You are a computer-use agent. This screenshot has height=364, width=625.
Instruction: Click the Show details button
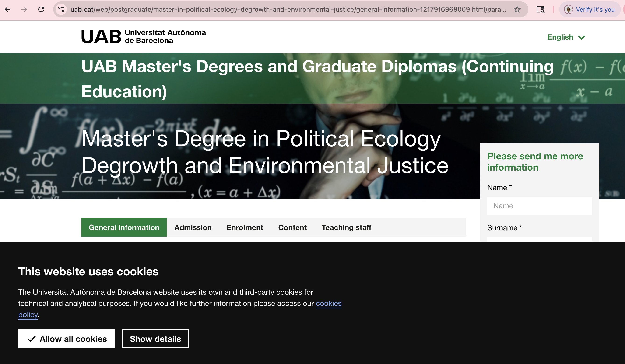[x=155, y=339]
